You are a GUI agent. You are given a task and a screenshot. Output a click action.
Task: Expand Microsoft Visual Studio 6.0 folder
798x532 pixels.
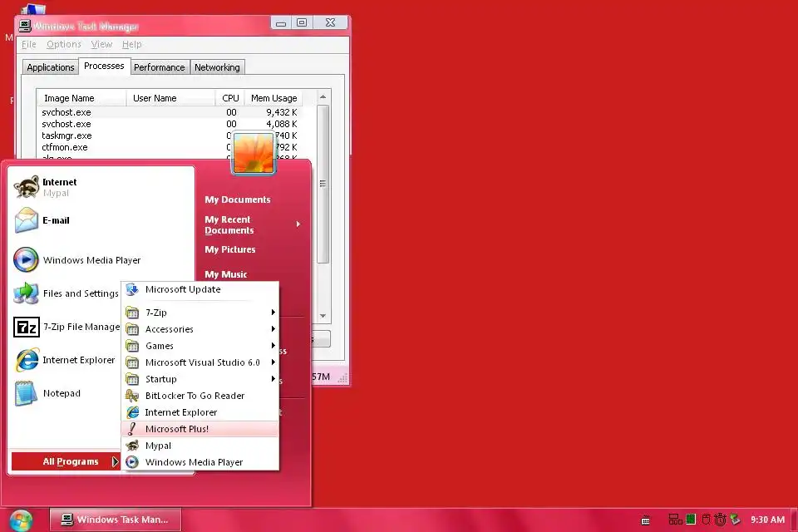[x=200, y=362]
